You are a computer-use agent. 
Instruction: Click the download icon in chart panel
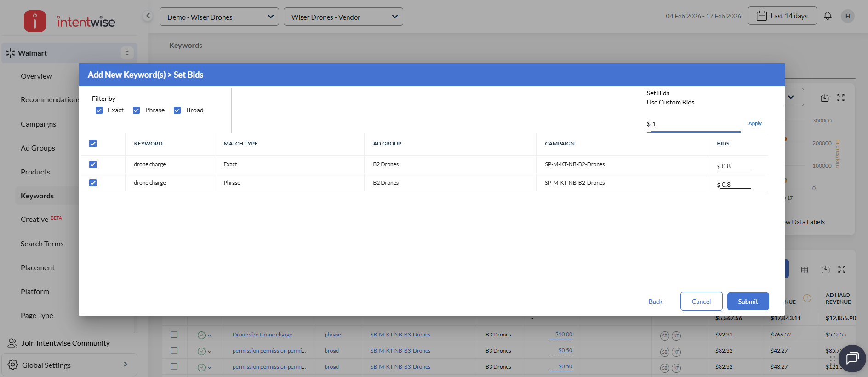click(x=825, y=98)
